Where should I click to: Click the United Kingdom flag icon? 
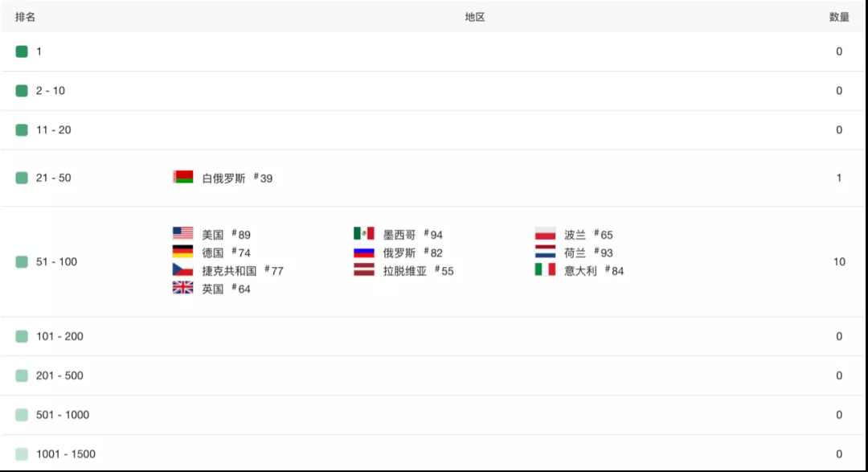[x=182, y=288]
